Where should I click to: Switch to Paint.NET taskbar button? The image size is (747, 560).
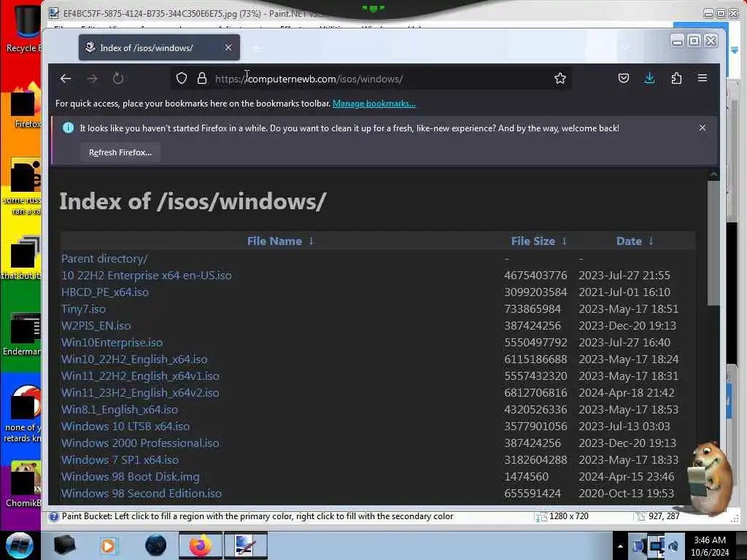pos(246,545)
